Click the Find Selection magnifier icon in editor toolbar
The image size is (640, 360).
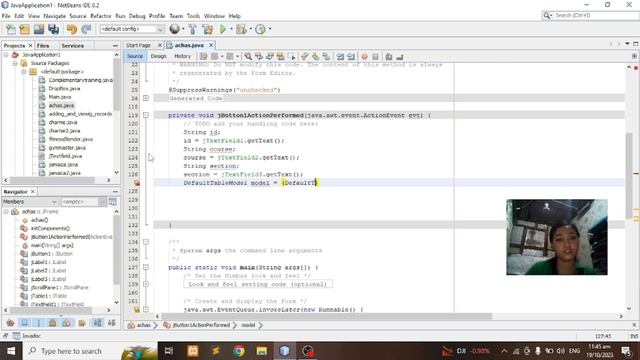pyautogui.click(x=248, y=56)
